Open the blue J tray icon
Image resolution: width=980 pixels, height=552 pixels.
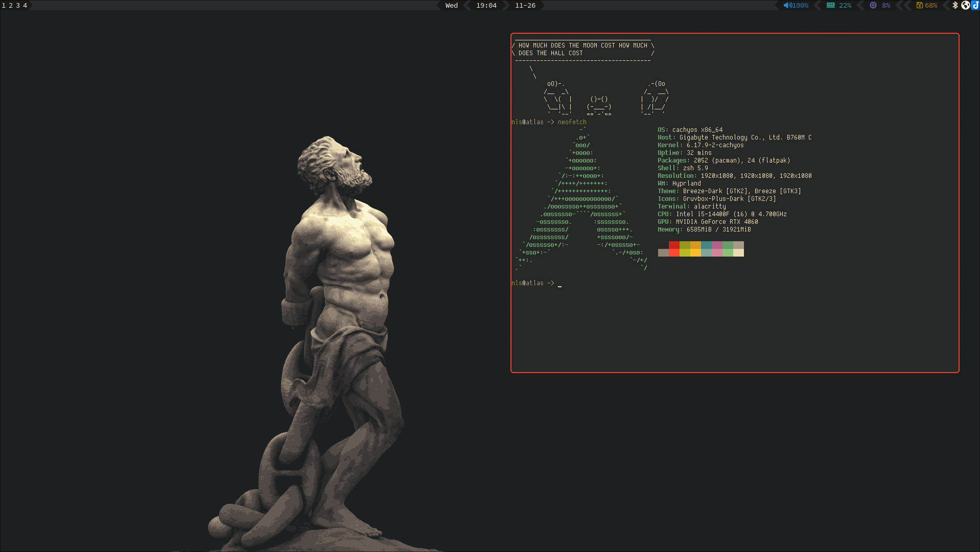(975, 5)
